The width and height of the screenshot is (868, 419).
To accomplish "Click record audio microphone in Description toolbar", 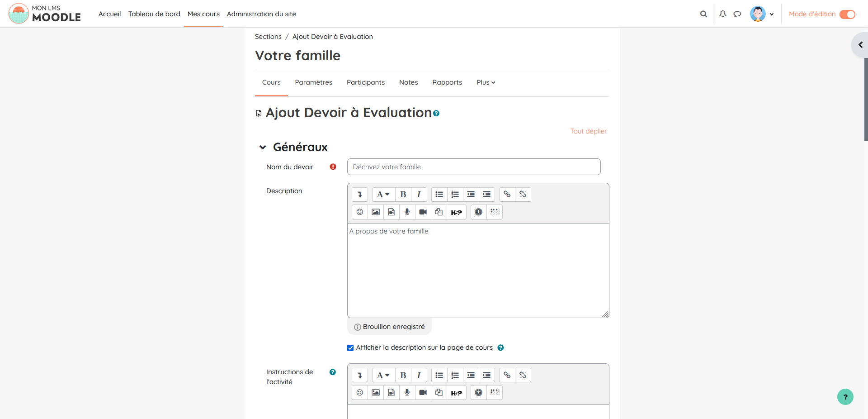I will (407, 212).
